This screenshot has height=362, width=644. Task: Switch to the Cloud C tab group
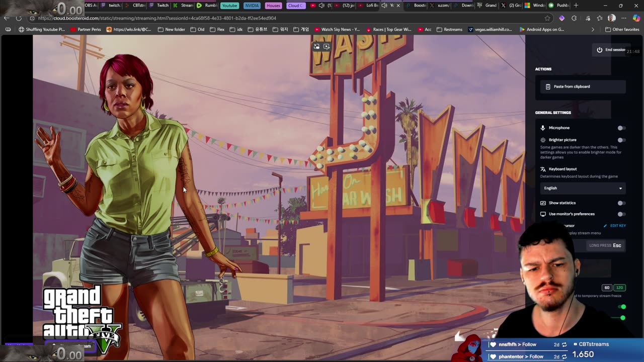tap(295, 6)
